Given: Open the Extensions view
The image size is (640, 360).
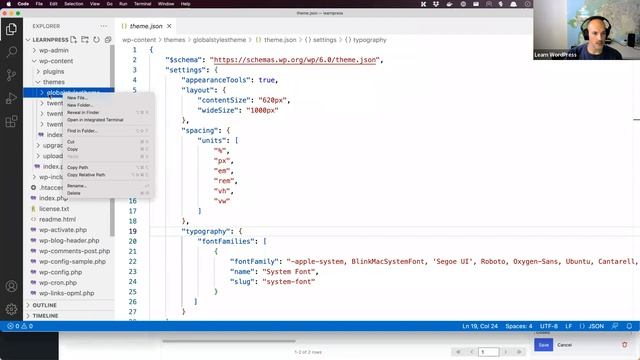Looking at the screenshot, I should click(11, 121).
